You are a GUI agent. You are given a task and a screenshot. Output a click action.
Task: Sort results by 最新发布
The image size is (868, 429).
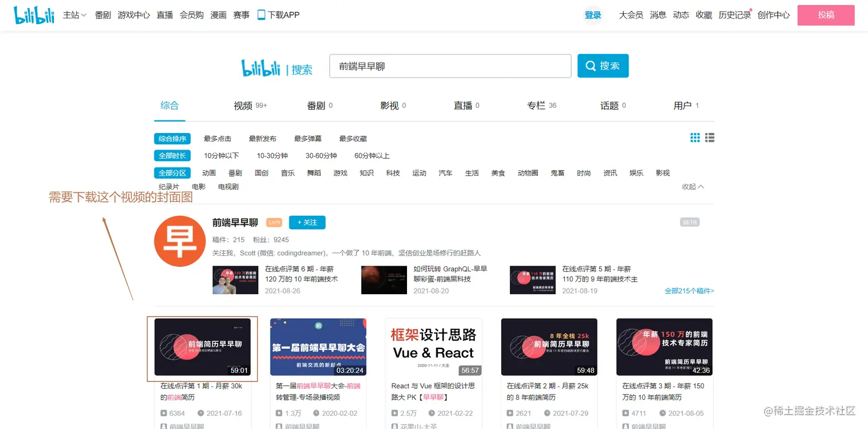click(x=262, y=139)
